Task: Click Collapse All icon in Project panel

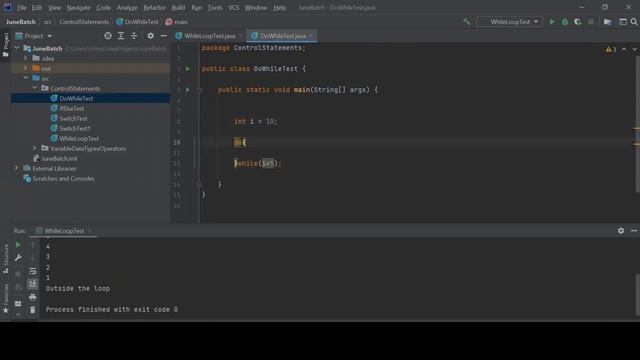Action: [x=134, y=36]
